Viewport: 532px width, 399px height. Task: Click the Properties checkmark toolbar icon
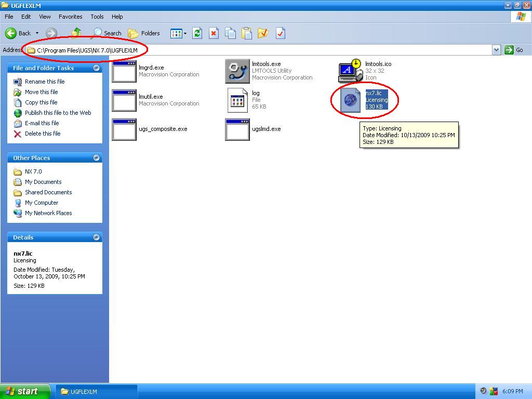[x=280, y=33]
